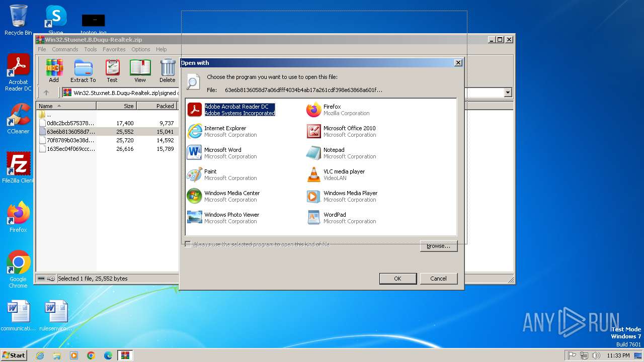Viewport: 644px width, 362px height.
Task: Open Firefox desktop shortcut
Action: coord(18,217)
